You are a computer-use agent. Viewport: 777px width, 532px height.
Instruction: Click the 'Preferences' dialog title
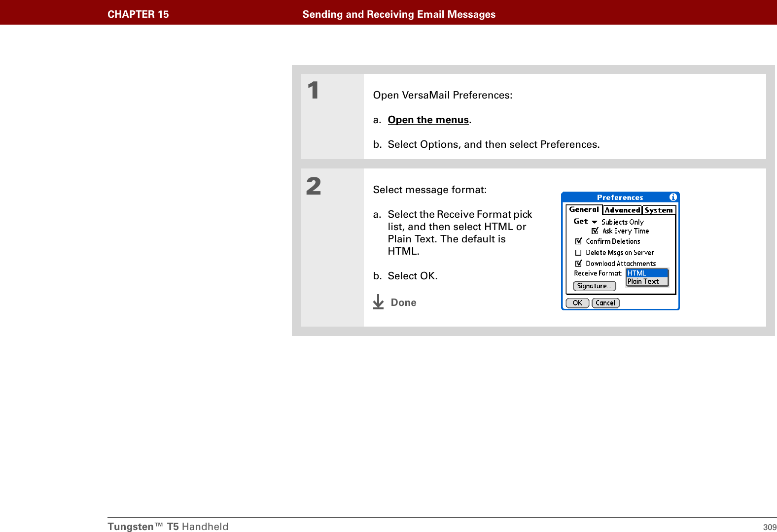(x=620, y=197)
